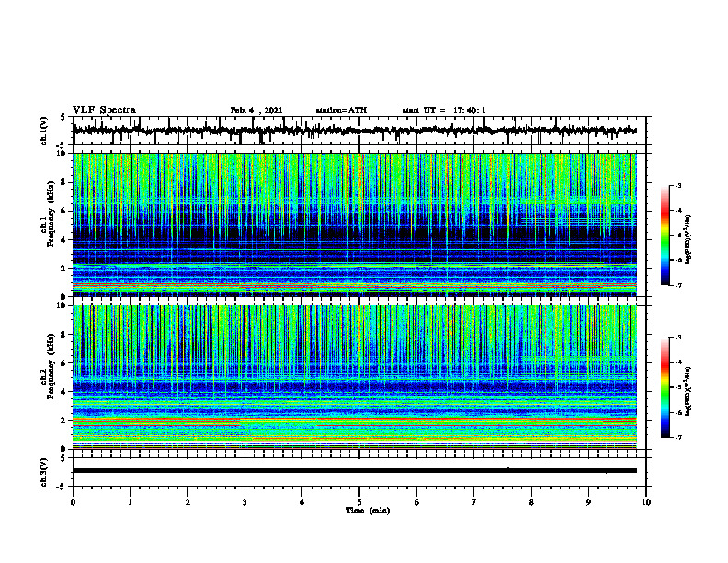
Task: Click the ch.2 frequency spectrogram panel
Action: coord(355,377)
